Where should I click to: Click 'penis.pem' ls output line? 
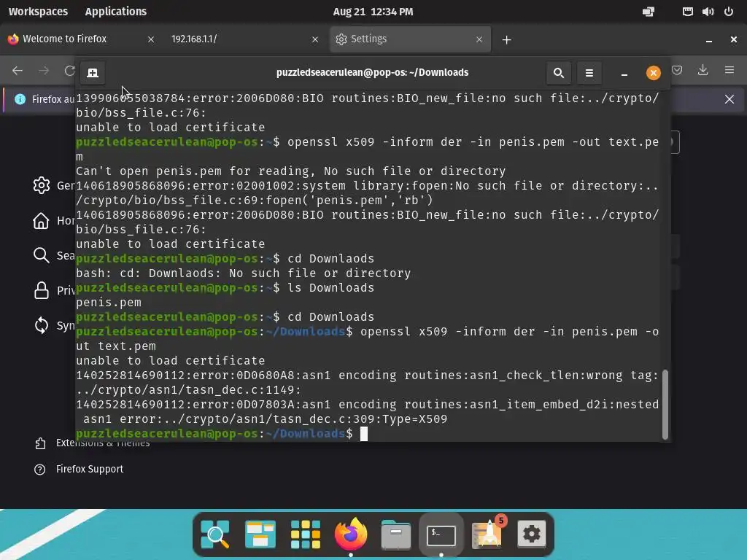[109, 303]
